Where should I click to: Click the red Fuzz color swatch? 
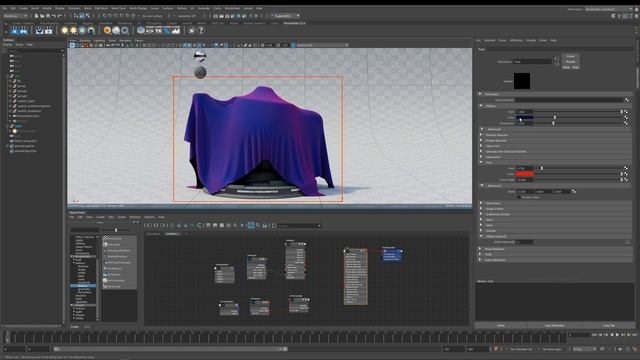[525, 174]
